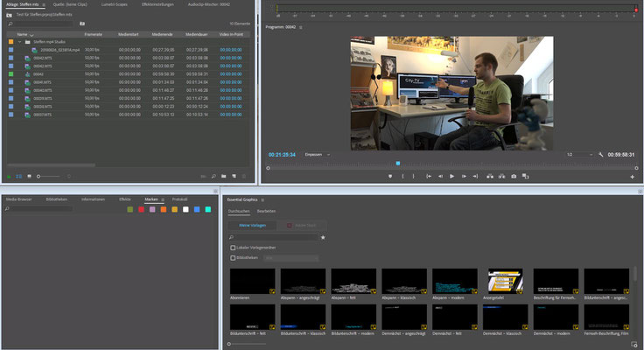This screenshot has width=644, height=350.
Task: Click the folder icon beside the Project panel search field
Action: 82,24
